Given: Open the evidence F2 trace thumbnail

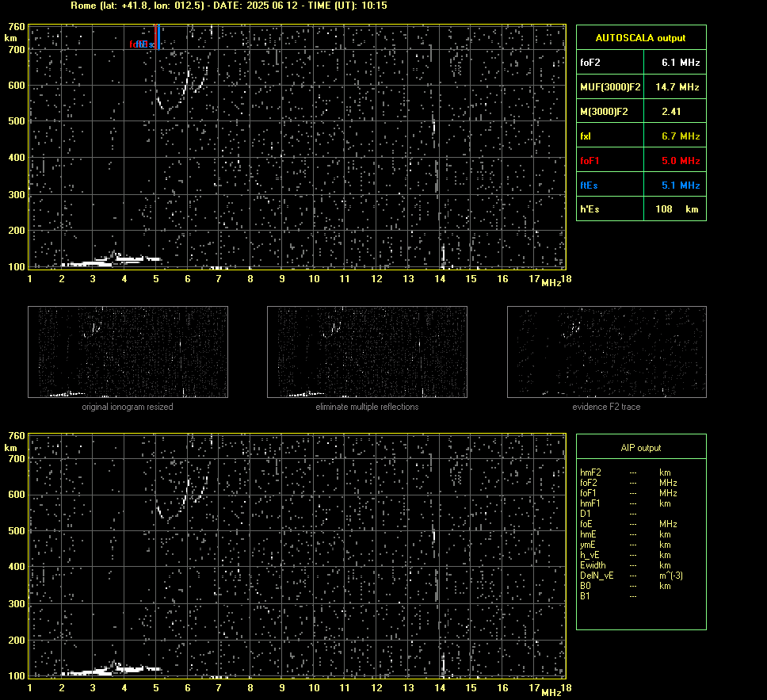Looking at the screenshot, I should point(607,351).
